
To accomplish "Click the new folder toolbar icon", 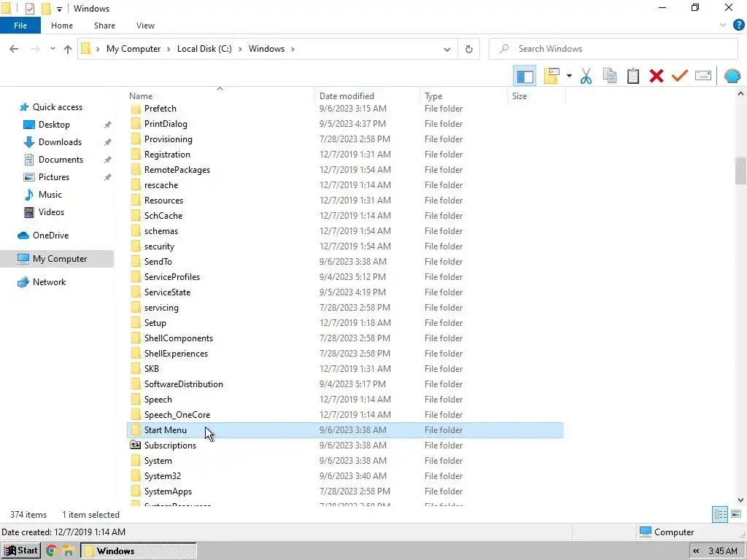I will (x=551, y=76).
